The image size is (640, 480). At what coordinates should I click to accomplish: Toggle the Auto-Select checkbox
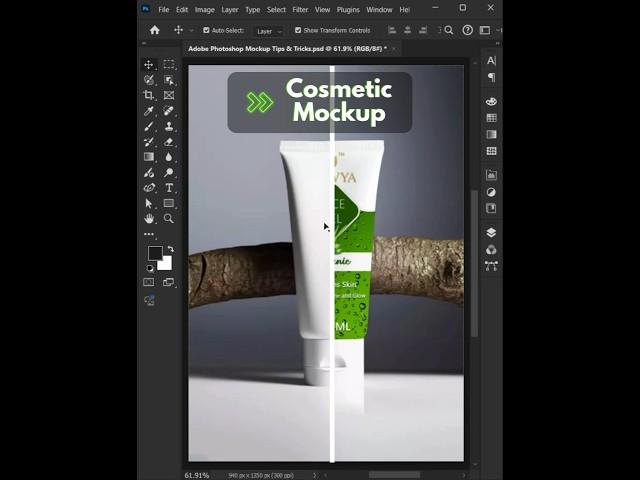(x=206, y=30)
